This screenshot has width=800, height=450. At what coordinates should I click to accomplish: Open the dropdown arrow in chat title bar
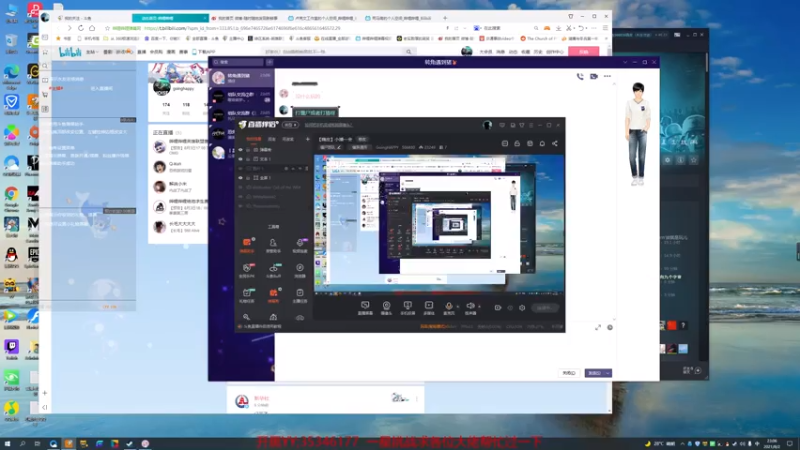tap(625, 62)
